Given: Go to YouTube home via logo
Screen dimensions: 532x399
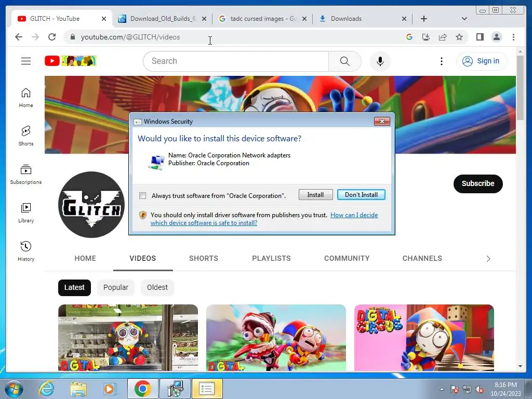Looking at the screenshot, I should click(71, 61).
